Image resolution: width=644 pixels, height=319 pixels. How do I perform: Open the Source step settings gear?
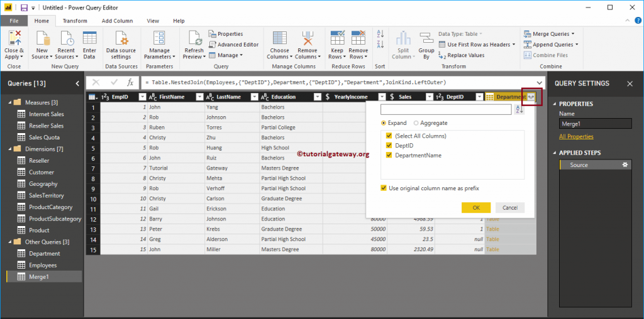(625, 165)
